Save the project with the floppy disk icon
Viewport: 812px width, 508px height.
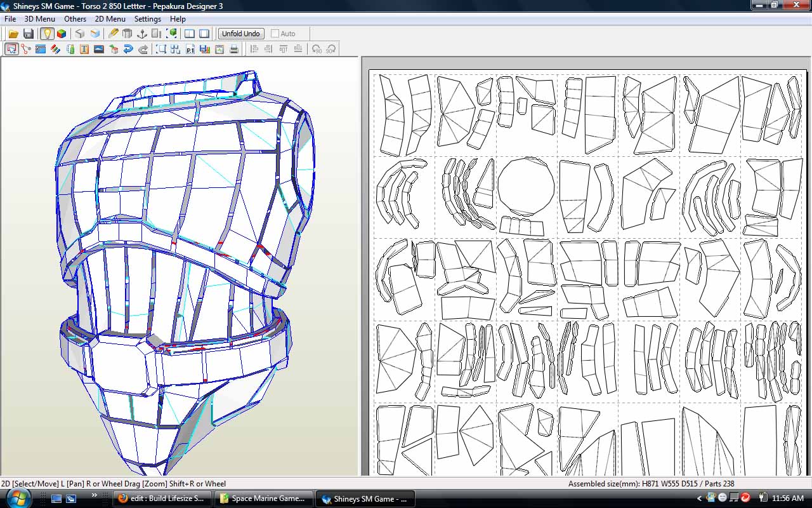pyautogui.click(x=28, y=34)
